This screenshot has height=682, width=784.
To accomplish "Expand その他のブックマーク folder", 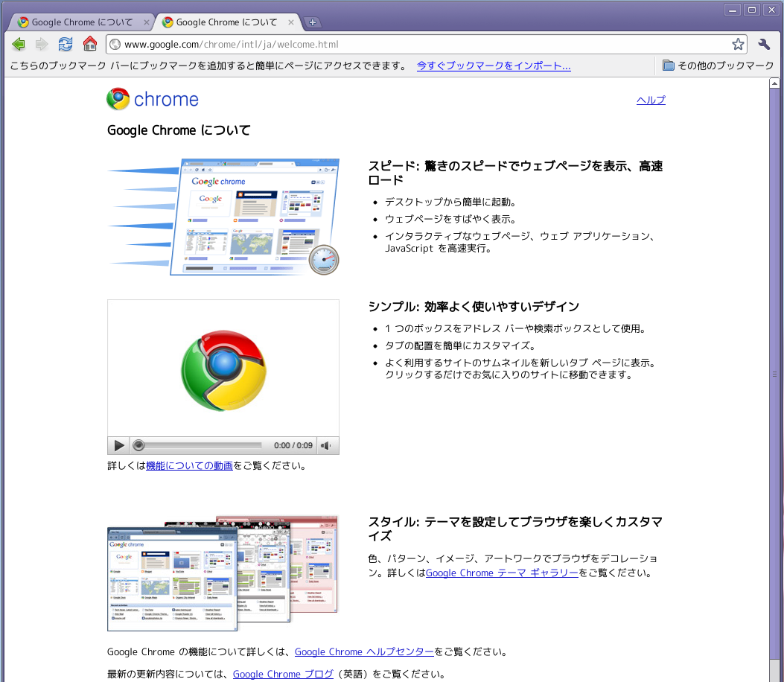I will 718,66.
